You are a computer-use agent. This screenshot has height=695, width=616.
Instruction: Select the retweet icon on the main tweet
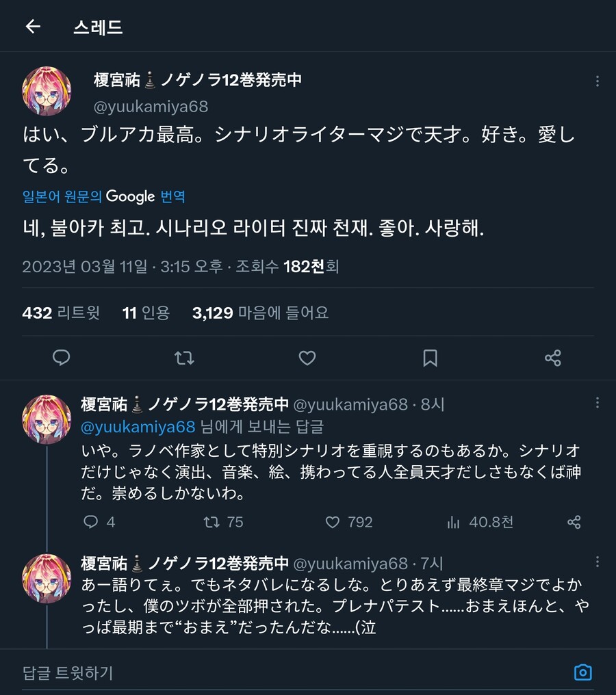pyautogui.click(x=184, y=358)
